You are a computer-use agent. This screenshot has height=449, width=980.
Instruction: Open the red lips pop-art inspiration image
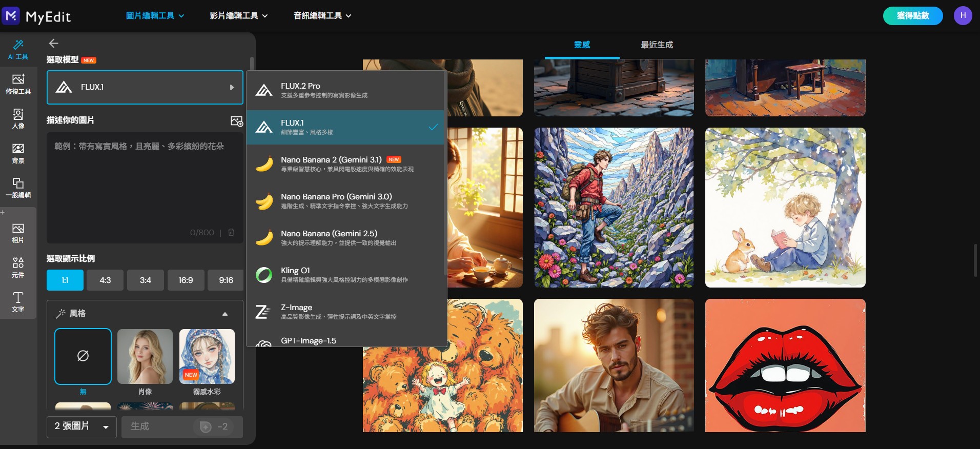[785, 365]
